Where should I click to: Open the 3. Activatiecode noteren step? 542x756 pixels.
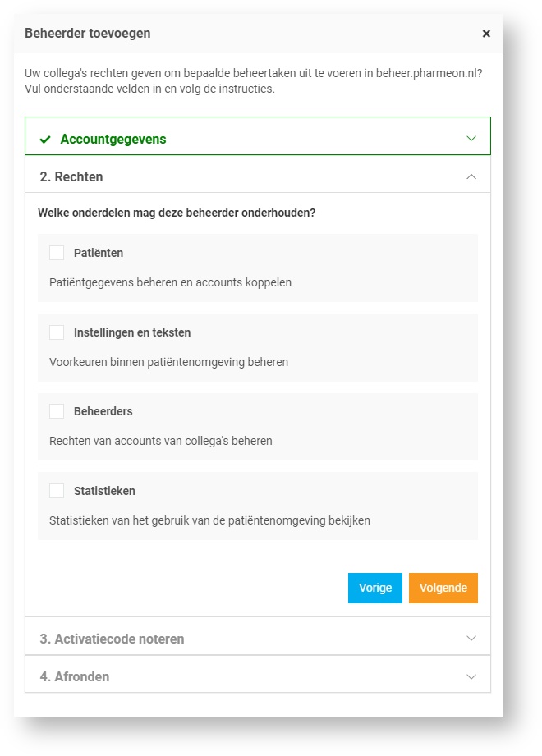coord(112,639)
